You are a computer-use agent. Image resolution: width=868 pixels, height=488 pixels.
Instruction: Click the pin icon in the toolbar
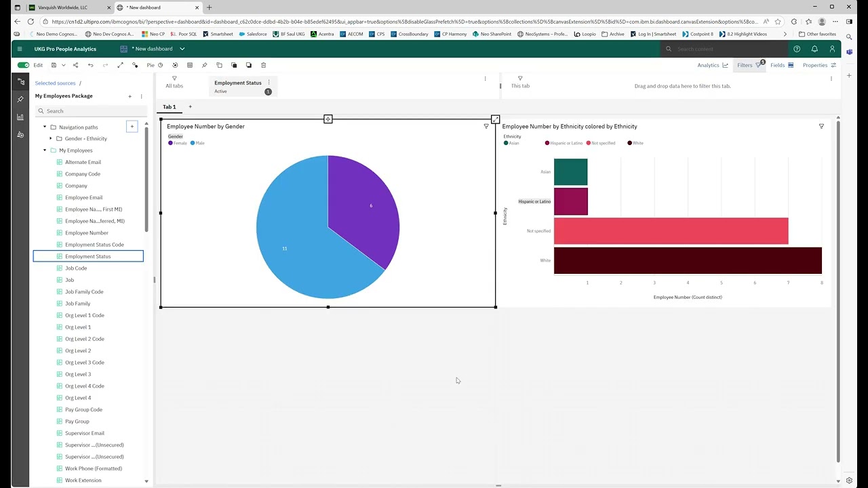(204, 65)
